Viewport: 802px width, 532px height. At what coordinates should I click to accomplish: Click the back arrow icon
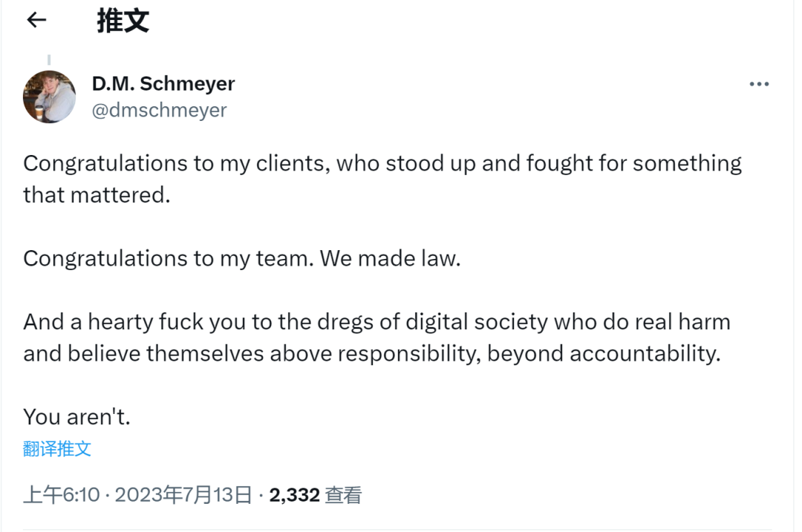tap(36, 21)
